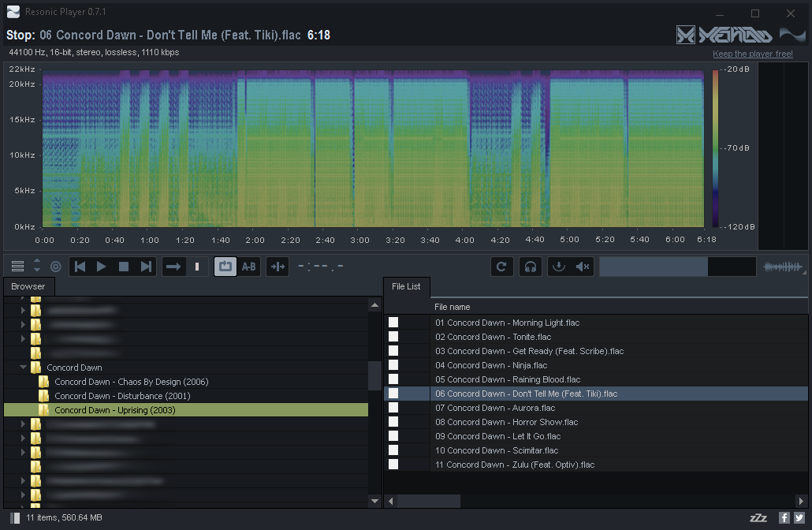Follow the Keep the player free! link
The width and height of the screenshot is (812, 530).
752,54
